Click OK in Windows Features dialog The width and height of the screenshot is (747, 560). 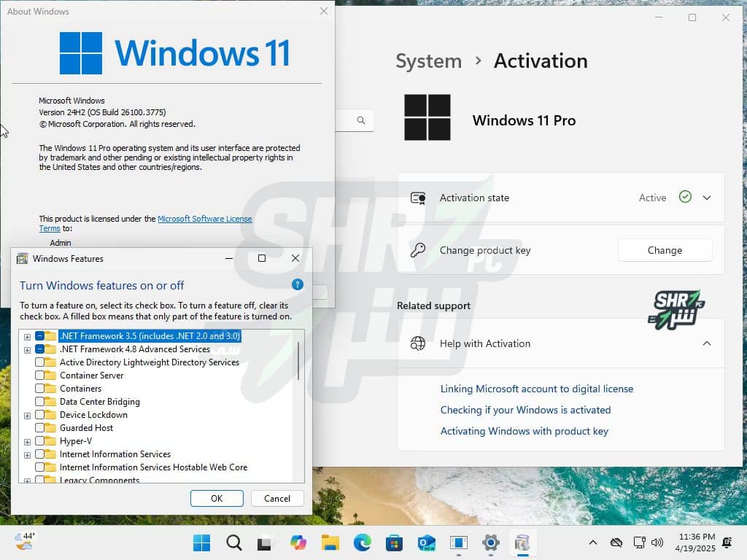tap(217, 498)
